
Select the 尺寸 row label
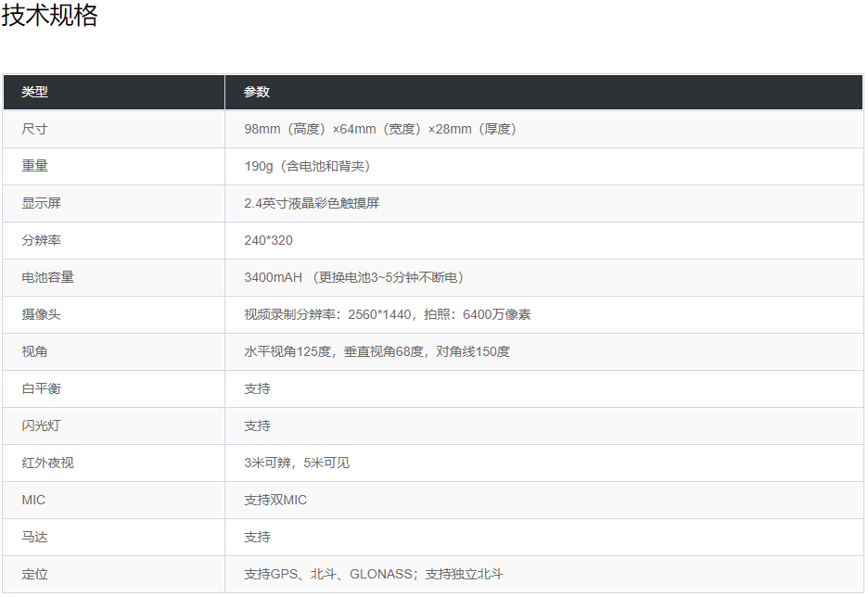34,129
